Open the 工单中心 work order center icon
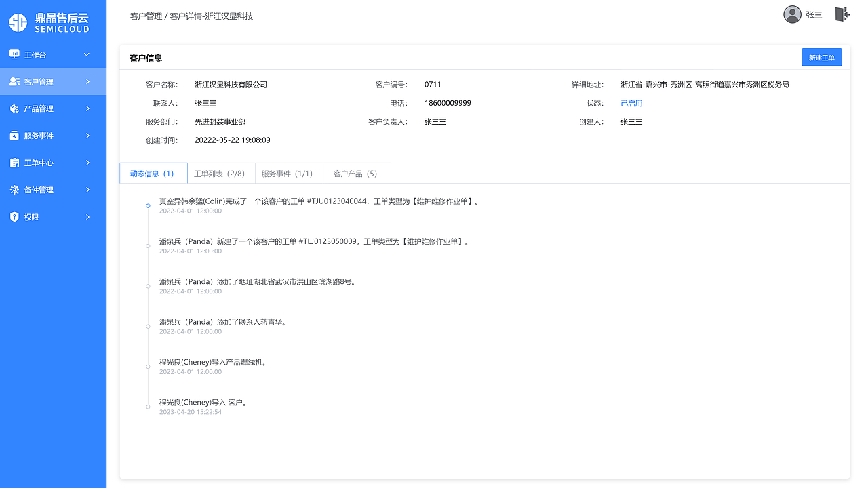Image resolution: width=868 pixels, height=488 pixels. (x=14, y=162)
